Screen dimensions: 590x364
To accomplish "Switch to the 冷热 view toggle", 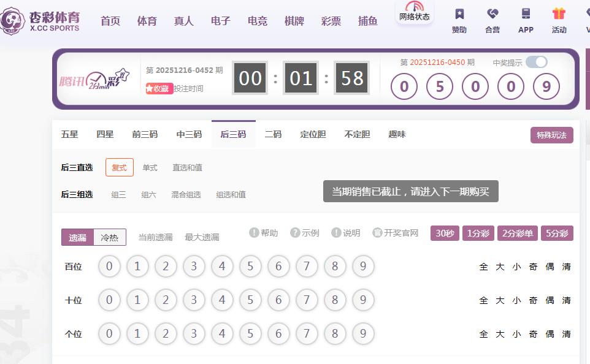I will [110, 237].
